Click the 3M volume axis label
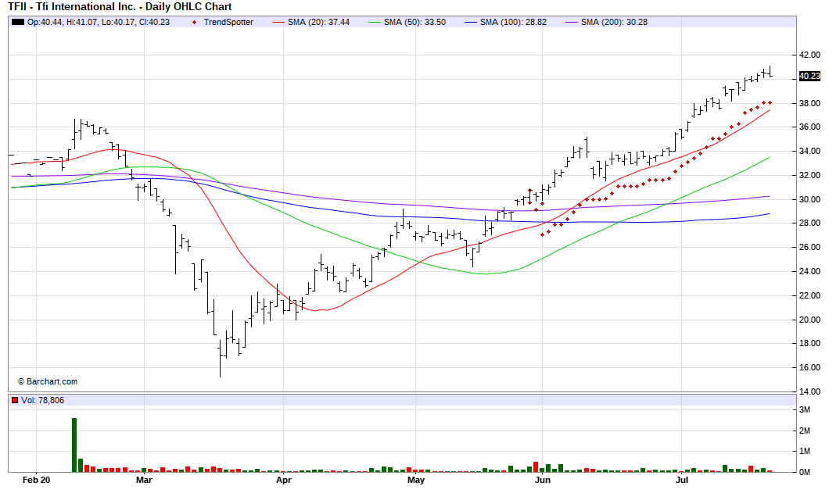This screenshot has width=829, height=504. tap(805, 410)
